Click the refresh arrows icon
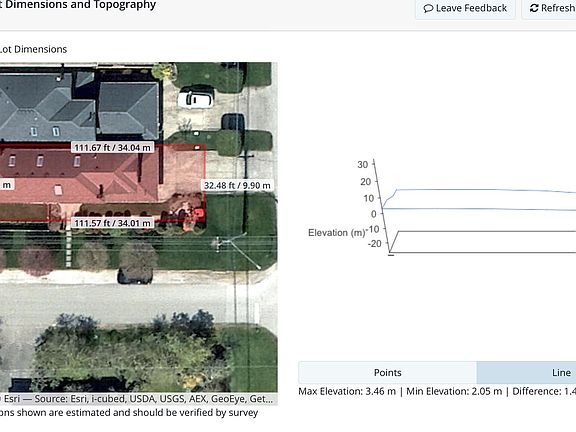Screen dimensions: 576x432 (534, 8)
